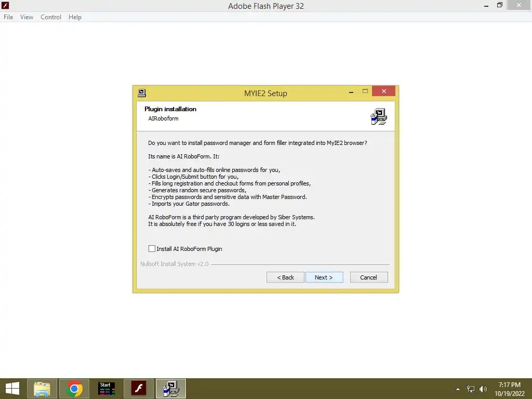Minimize the MYIE2 Setup dialog
The width and height of the screenshot is (532, 399).
351,91
